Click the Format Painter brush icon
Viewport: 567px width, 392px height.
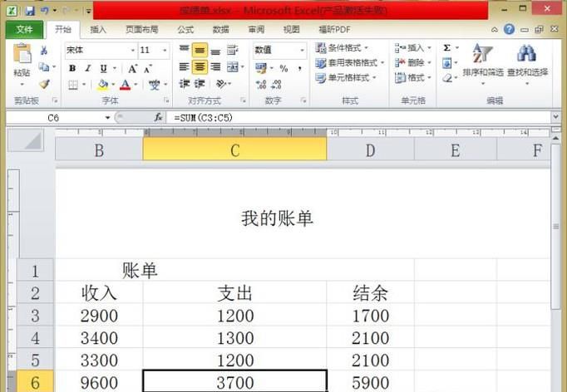coord(44,85)
